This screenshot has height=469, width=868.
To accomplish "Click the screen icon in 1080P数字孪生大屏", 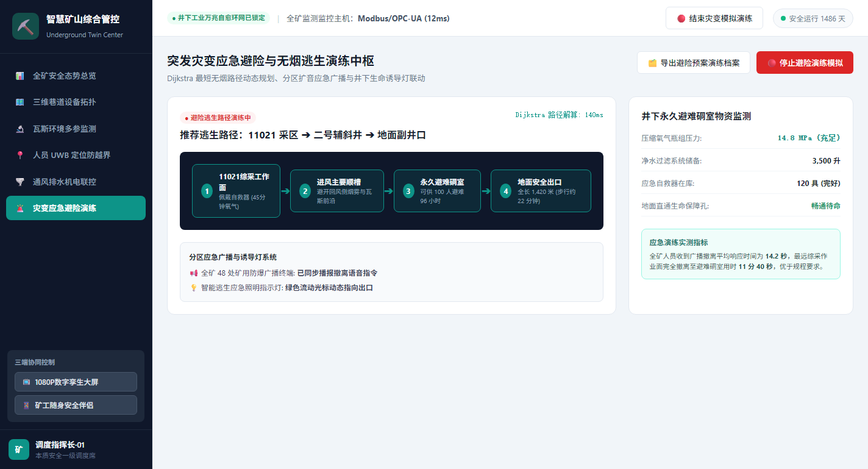I will 26,382.
